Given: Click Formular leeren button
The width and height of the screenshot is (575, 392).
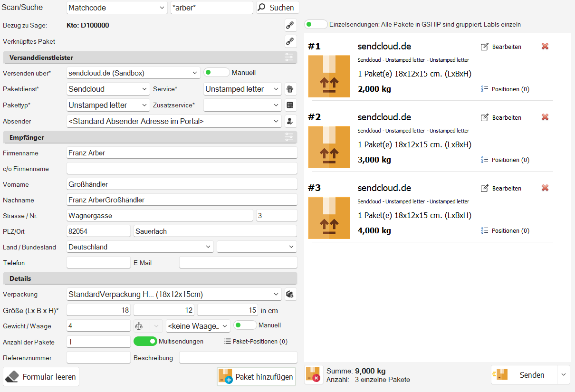Looking at the screenshot, I should pos(41,377).
